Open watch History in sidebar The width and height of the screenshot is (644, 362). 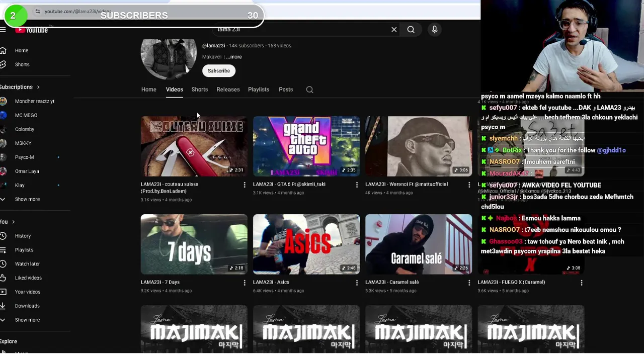(x=23, y=236)
